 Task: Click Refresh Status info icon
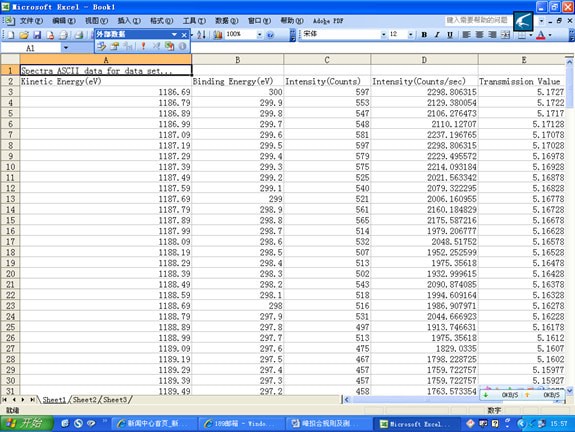[x=183, y=46]
